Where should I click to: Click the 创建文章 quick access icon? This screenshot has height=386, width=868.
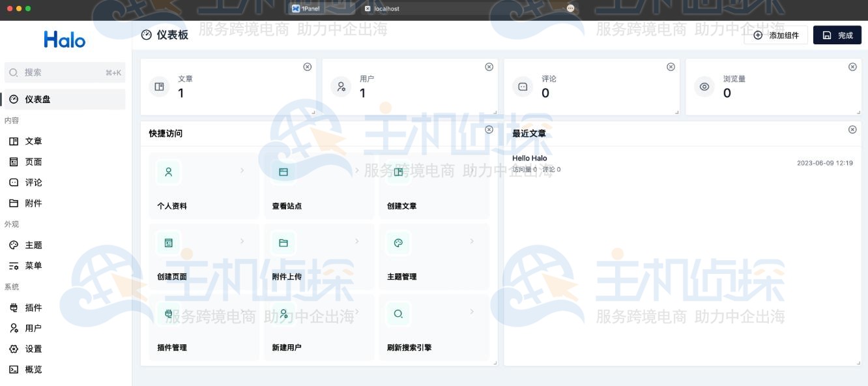pos(398,171)
